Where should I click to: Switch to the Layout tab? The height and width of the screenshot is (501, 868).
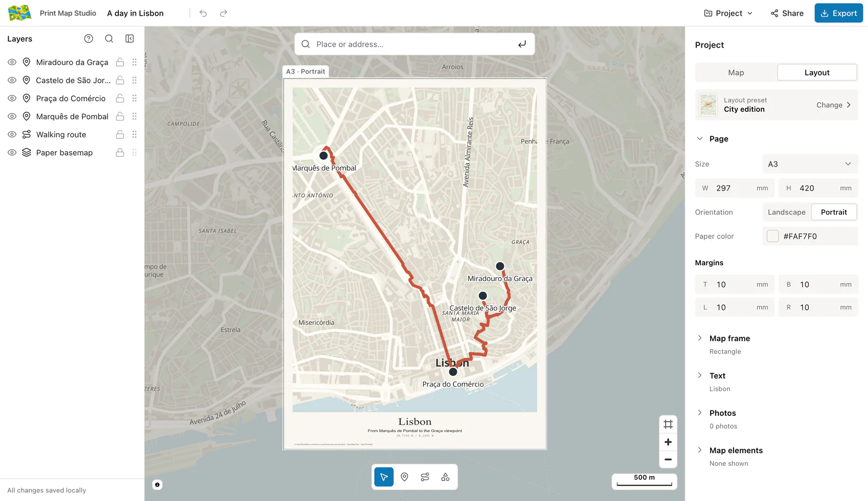coord(817,73)
